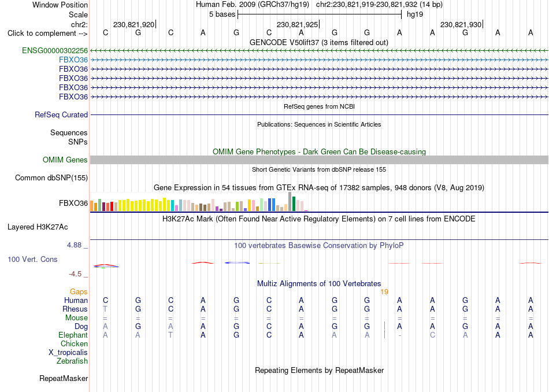Click the Elephant species label
The image size is (549, 392).
click(x=73, y=335)
